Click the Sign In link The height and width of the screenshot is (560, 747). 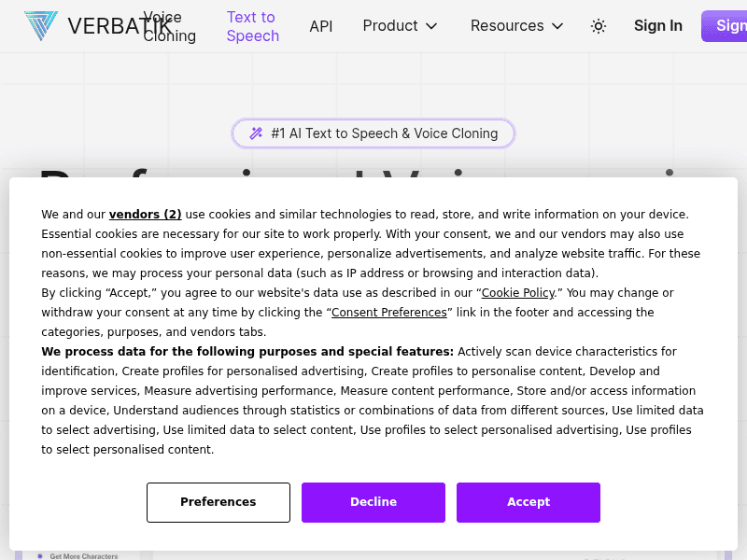[x=658, y=26]
